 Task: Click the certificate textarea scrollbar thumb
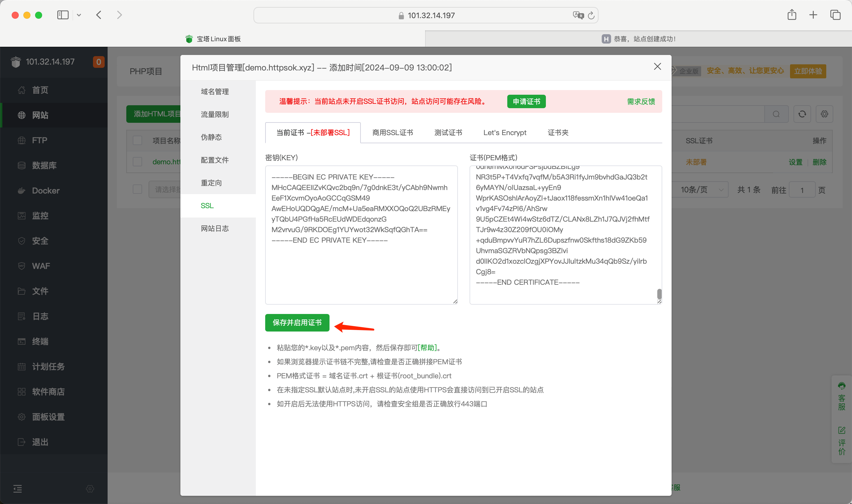pos(659,294)
